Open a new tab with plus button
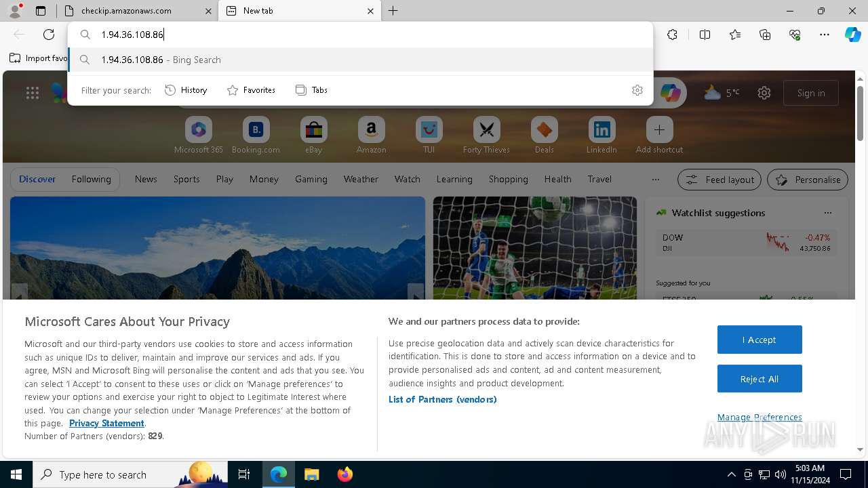868x488 pixels. (x=393, y=11)
